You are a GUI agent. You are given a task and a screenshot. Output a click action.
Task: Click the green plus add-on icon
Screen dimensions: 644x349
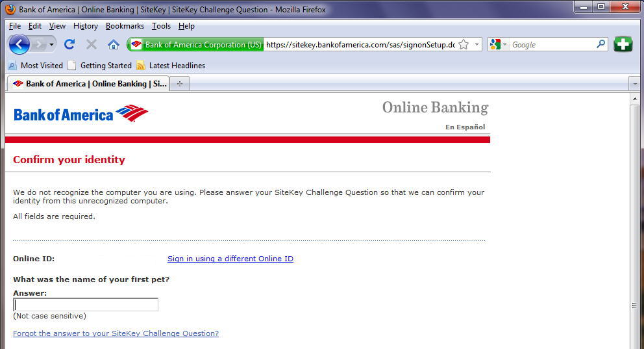(x=623, y=44)
